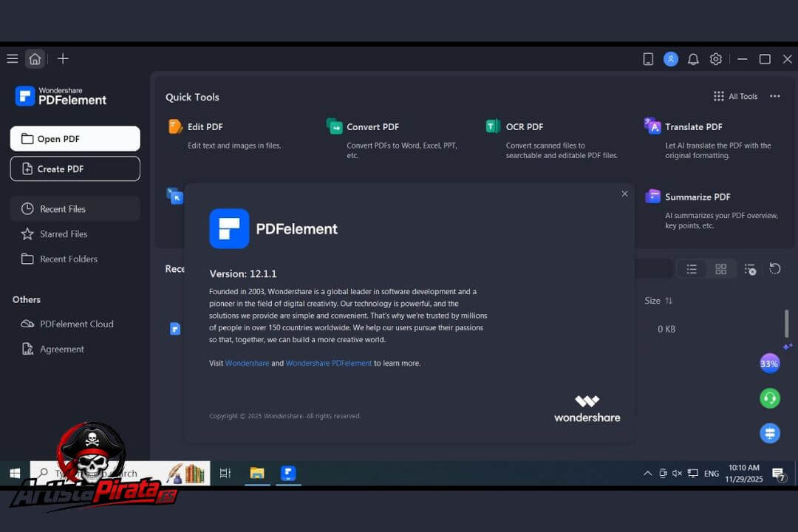Viewport: 798px width, 532px height.
Task: Open the Windows Start menu
Action: click(15, 474)
